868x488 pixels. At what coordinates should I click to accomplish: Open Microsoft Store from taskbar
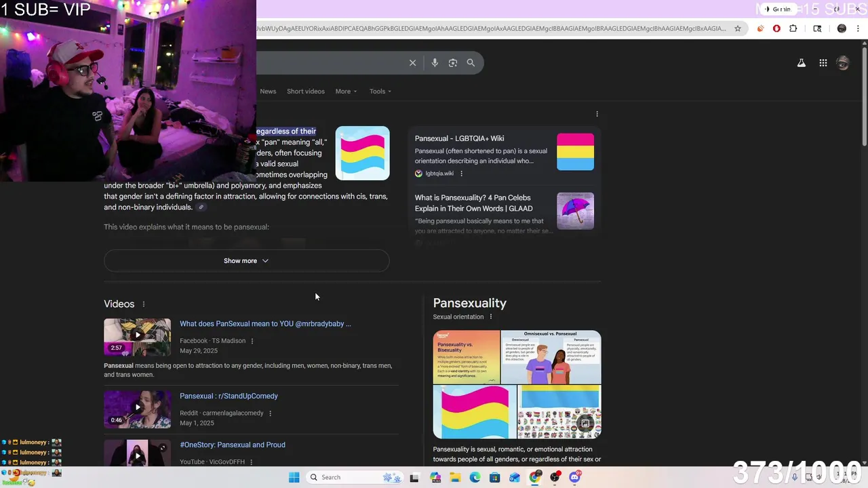coord(495,477)
